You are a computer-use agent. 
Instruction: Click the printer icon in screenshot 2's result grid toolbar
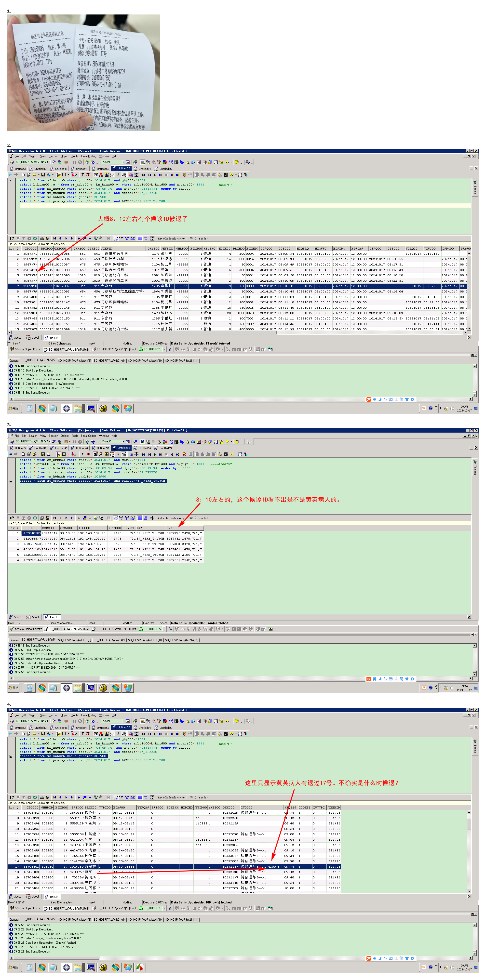[41, 238]
